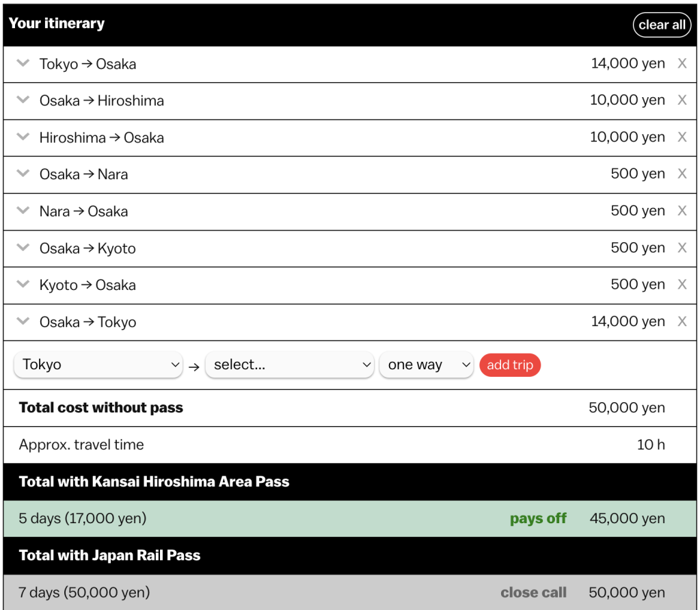Expand the Kyoto → Osaka chevron
700x610 pixels.
point(23,285)
